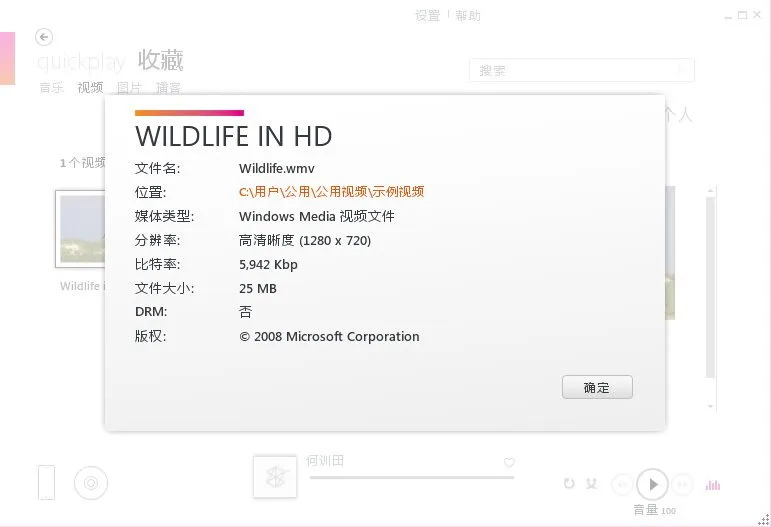Click the heart favorite icon

(509, 462)
